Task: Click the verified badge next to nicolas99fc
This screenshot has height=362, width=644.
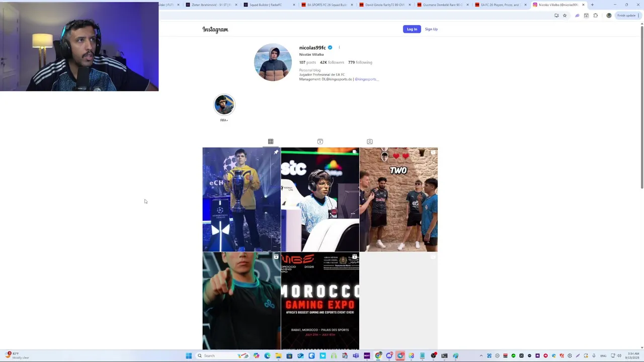Action: pyautogui.click(x=330, y=48)
